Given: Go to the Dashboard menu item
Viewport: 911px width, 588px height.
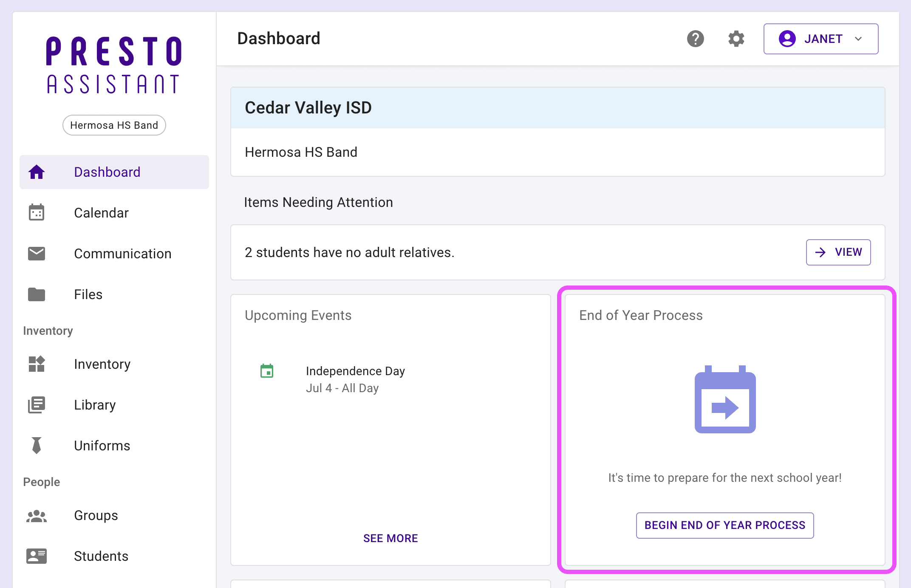Looking at the screenshot, I should (114, 172).
